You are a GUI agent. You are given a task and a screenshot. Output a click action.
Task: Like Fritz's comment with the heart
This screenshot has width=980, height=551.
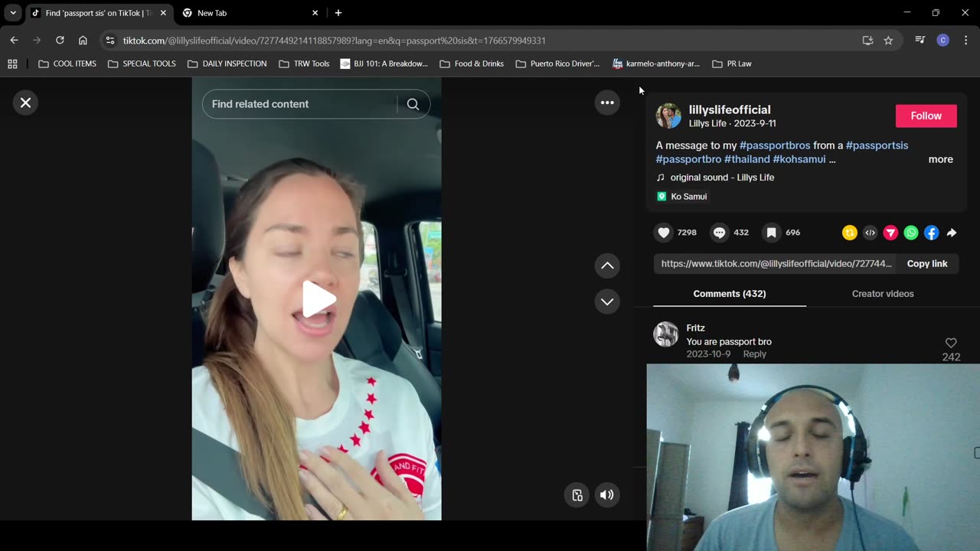coord(951,343)
